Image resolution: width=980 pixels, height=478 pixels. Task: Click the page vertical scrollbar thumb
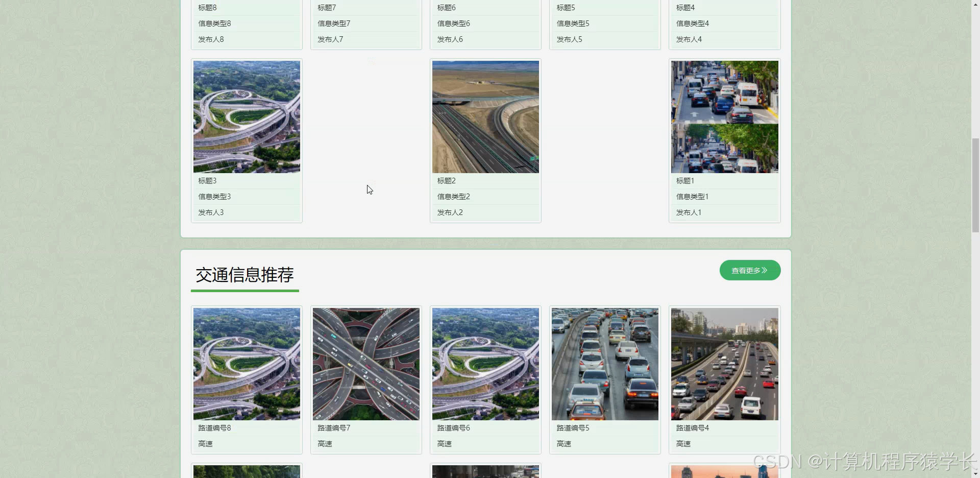click(975, 185)
